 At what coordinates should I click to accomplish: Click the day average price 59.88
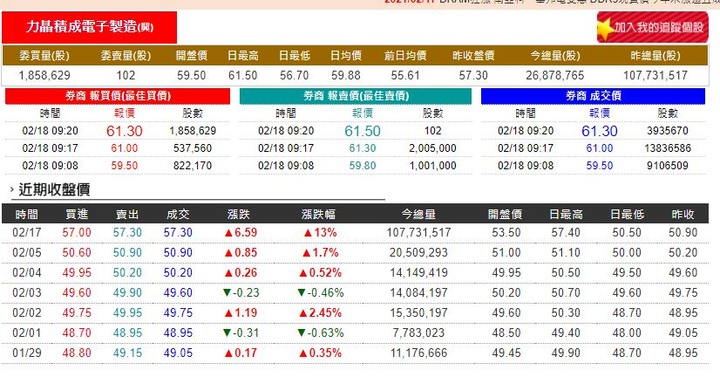346,75
